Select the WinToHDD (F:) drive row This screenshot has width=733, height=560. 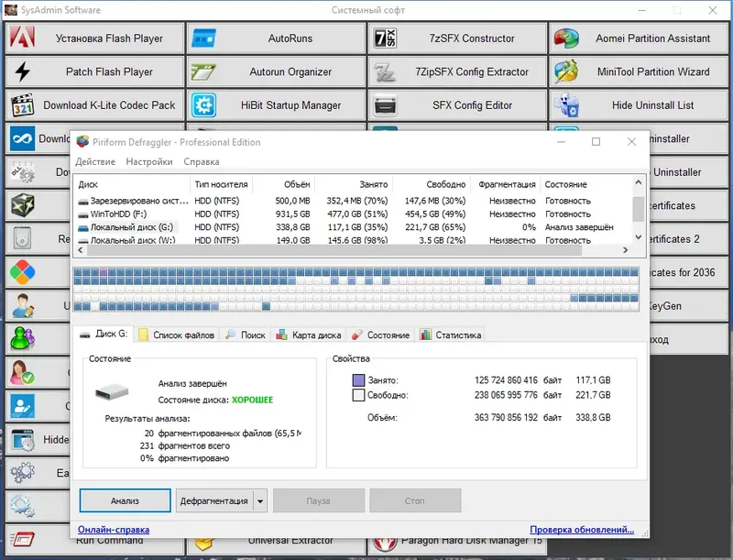click(353, 214)
